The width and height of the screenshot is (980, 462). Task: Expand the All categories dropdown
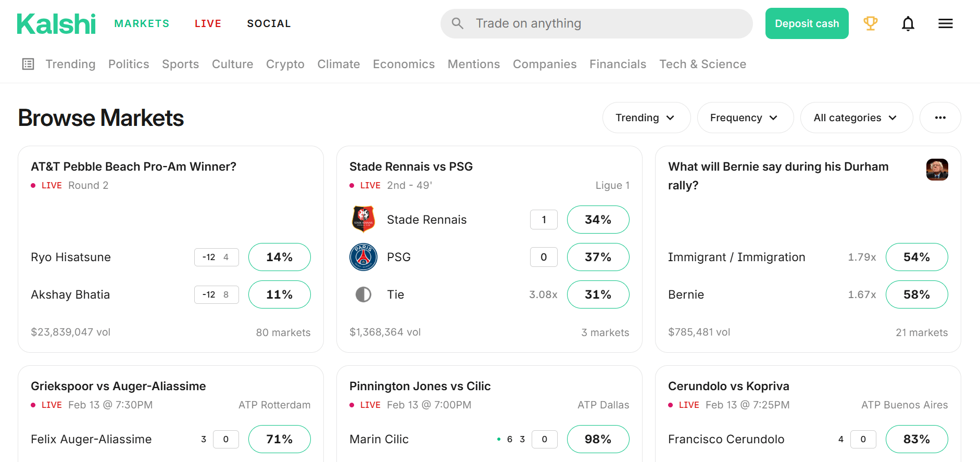[x=856, y=118]
